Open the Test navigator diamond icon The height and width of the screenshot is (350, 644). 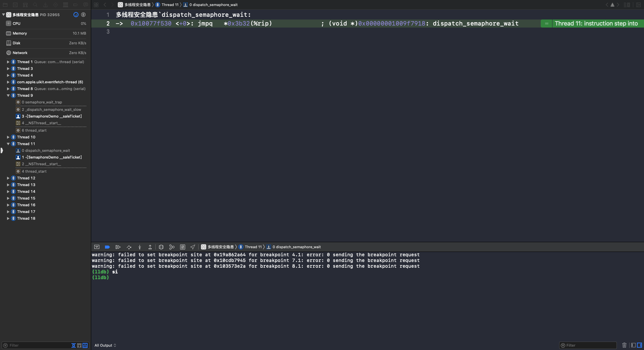click(x=56, y=5)
